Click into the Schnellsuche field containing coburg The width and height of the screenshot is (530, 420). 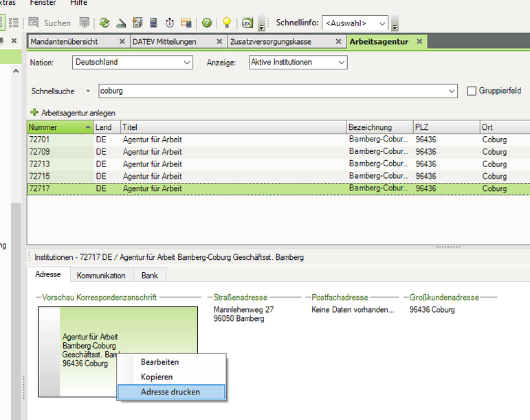pyautogui.click(x=272, y=91)
